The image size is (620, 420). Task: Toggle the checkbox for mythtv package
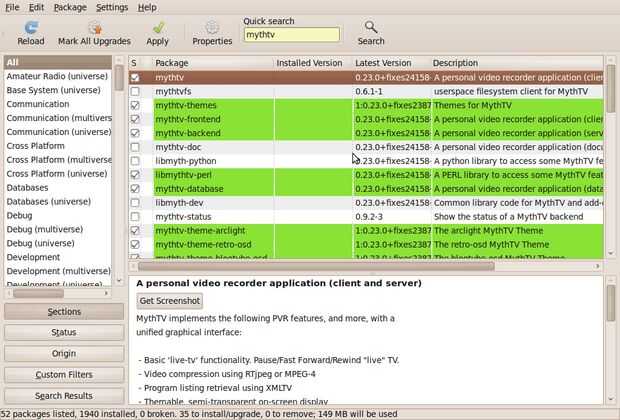coord(135,78)
